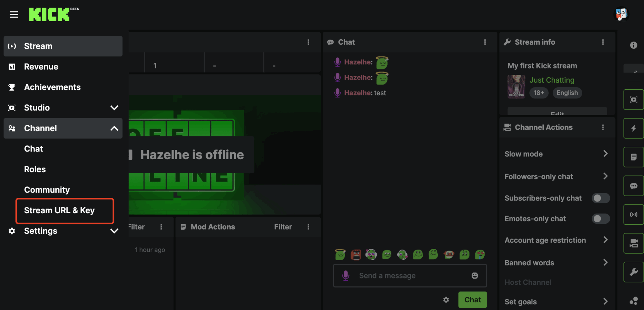This screenshot has width=644, height=310.
Task: Go to Stream URL & Key page
Action: click(x=59, y=211)
